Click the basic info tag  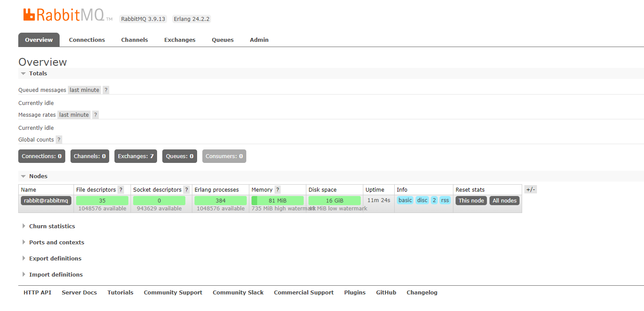coord(405,200)
